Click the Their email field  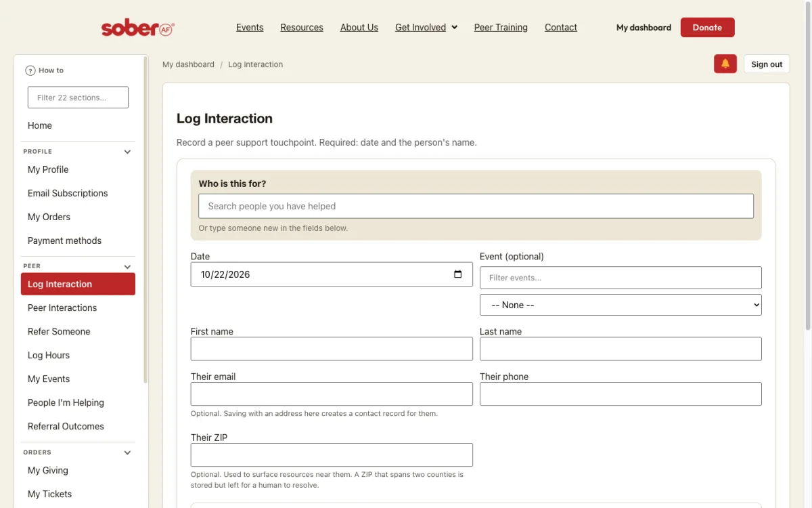(332, 394)
